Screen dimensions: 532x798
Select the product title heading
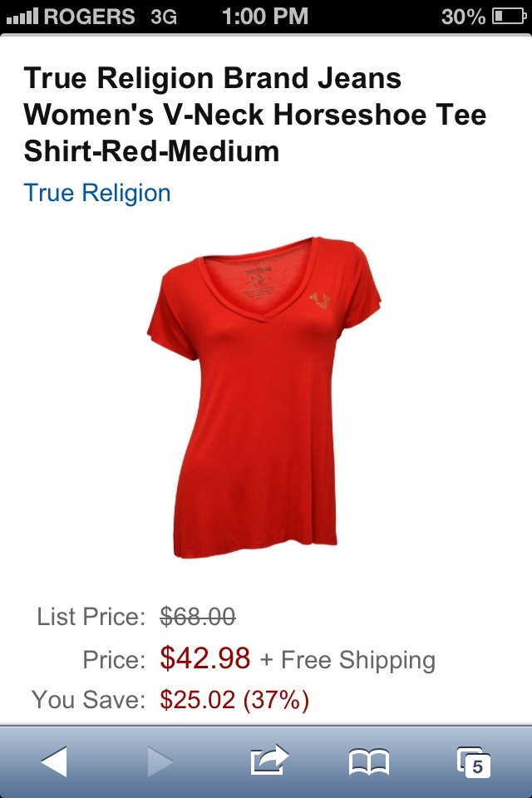pos(254,115)
